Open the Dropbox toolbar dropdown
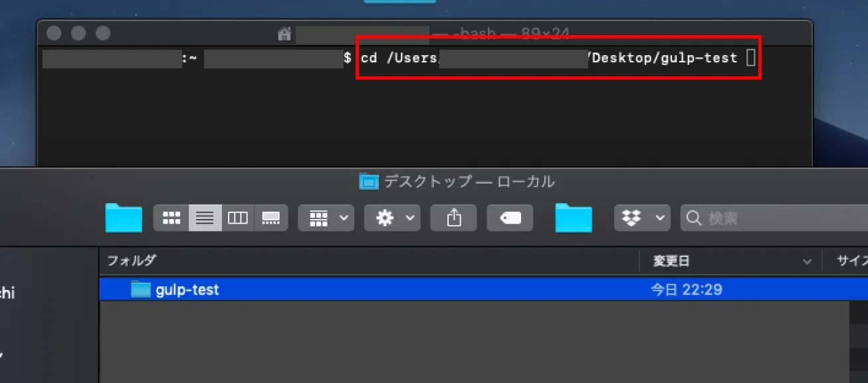This screenshot has height=383, width=868. click(x=641, y=218)
